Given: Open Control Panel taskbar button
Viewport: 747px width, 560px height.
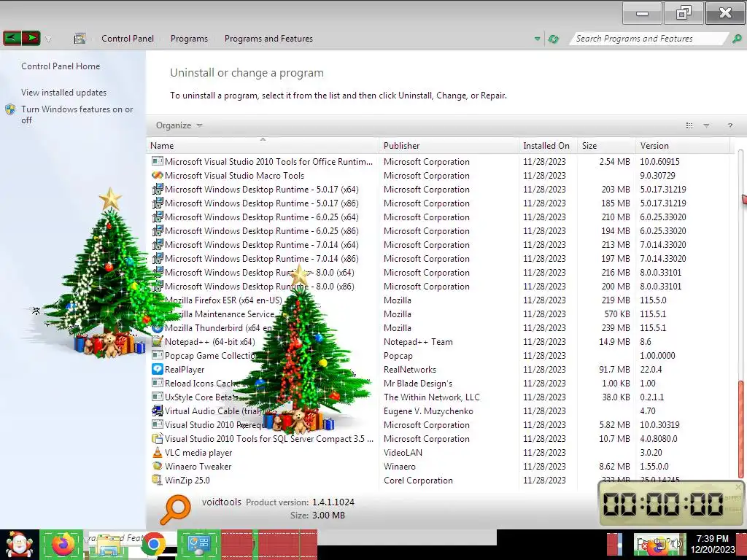Looking at the screenshot, I should pos(198,544).
